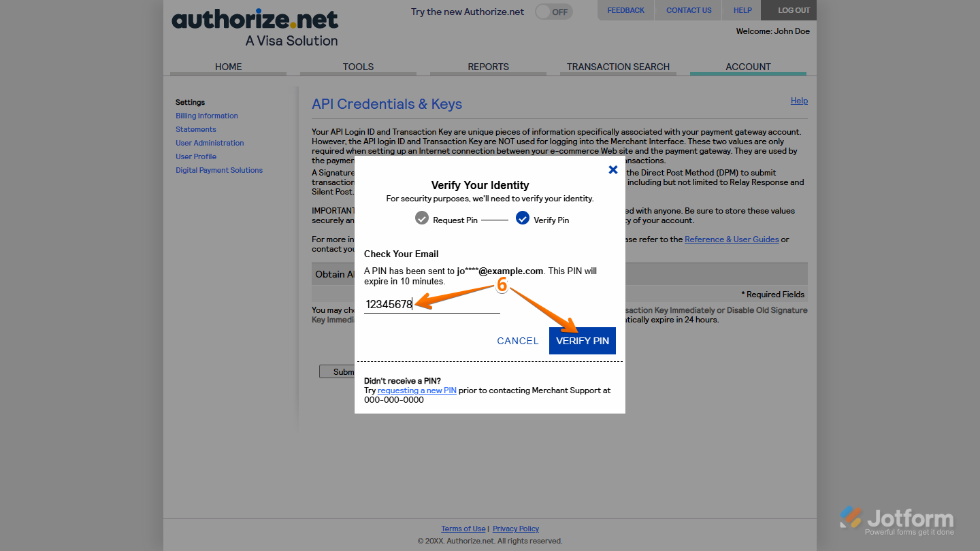Select the REPORTS tab
Image resolution: width=980 pixels, height=551 pixels.
pos(488,66)
